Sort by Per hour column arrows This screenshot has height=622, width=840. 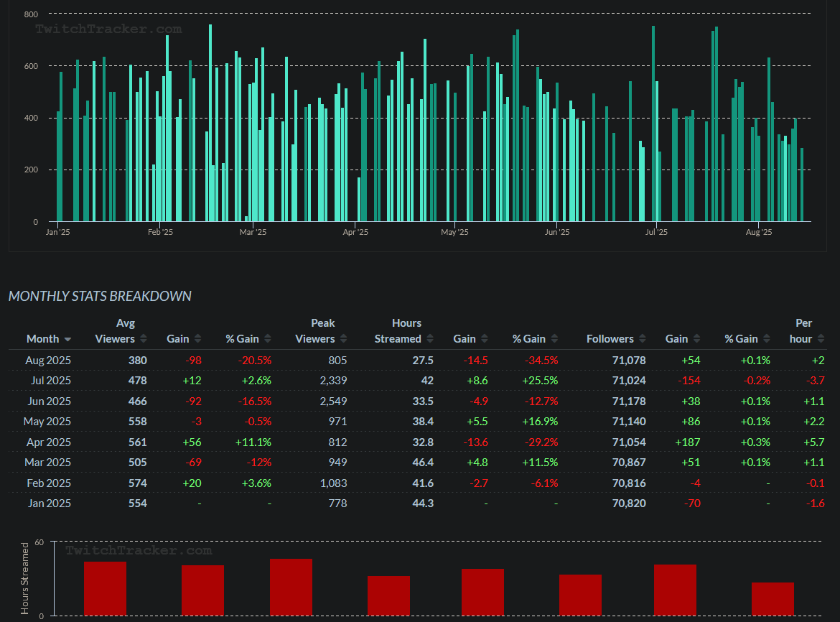[x=822, y=339]
